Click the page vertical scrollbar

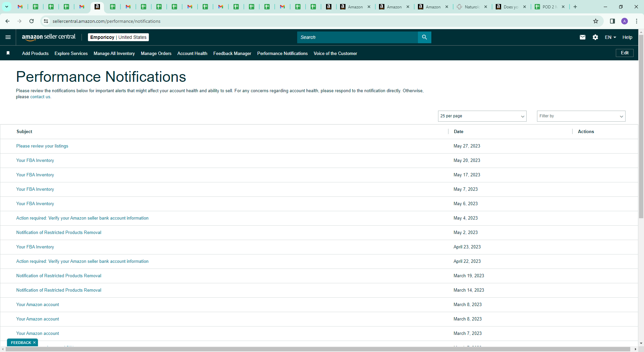click(641, 126)
